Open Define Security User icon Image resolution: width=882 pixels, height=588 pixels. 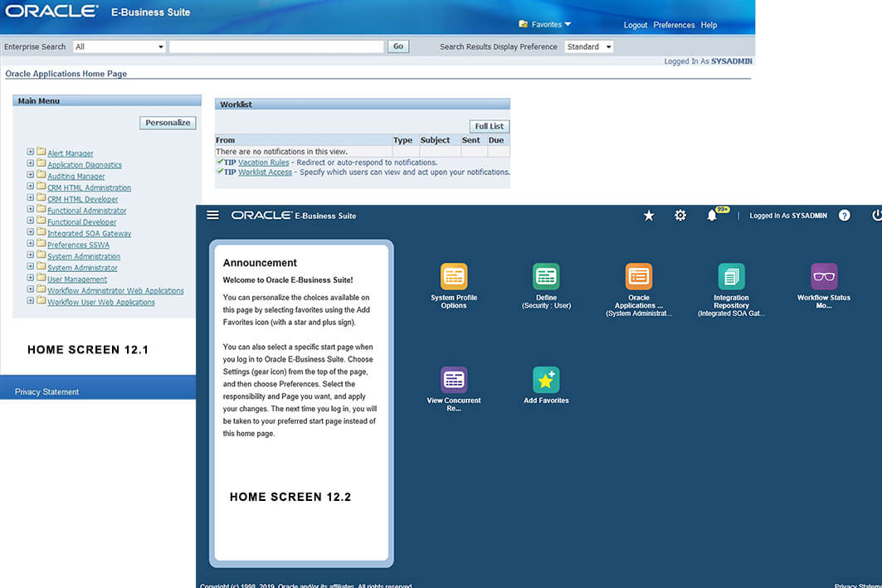(x=546, y=276)
